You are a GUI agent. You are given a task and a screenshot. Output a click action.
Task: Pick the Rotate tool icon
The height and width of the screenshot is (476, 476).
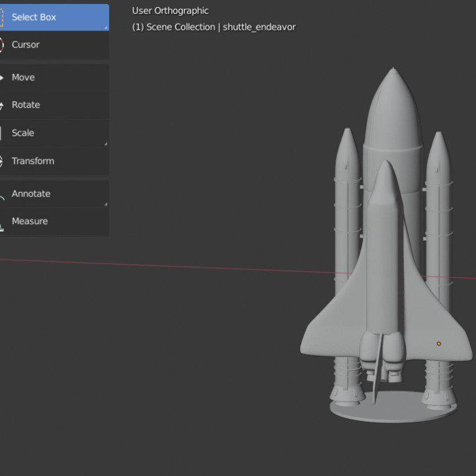(2, 105)
